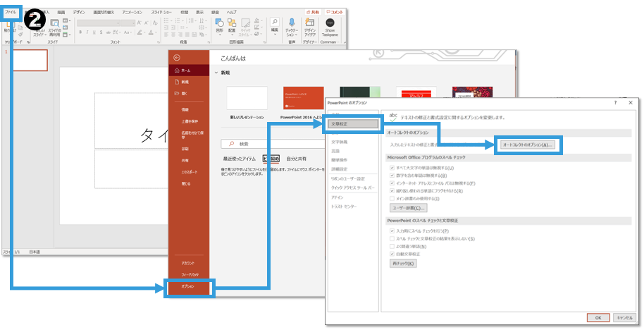Select 文章校正 in options category list
The height and width of the screenshot is (330, 644).
[354, 124]
